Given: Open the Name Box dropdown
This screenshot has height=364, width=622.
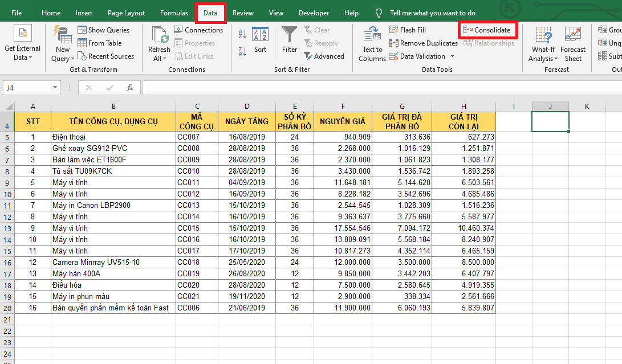Looking at the screenshot, I should (x=55, y=88).
